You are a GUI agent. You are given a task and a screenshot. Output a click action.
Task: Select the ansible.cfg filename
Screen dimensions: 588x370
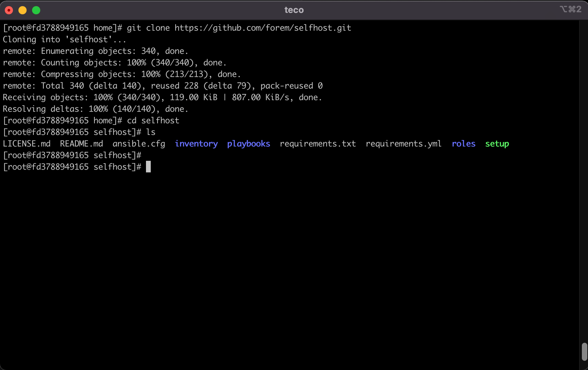point(138,143)
